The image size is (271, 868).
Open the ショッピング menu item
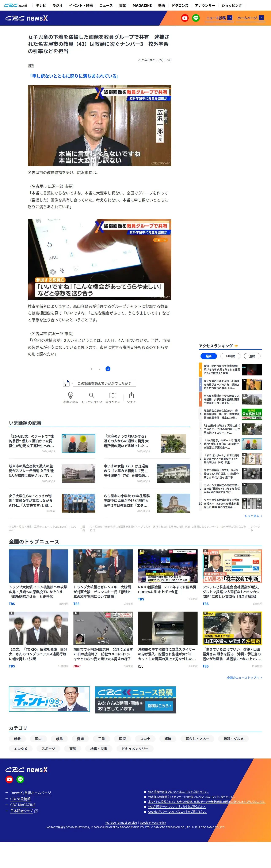232,5
